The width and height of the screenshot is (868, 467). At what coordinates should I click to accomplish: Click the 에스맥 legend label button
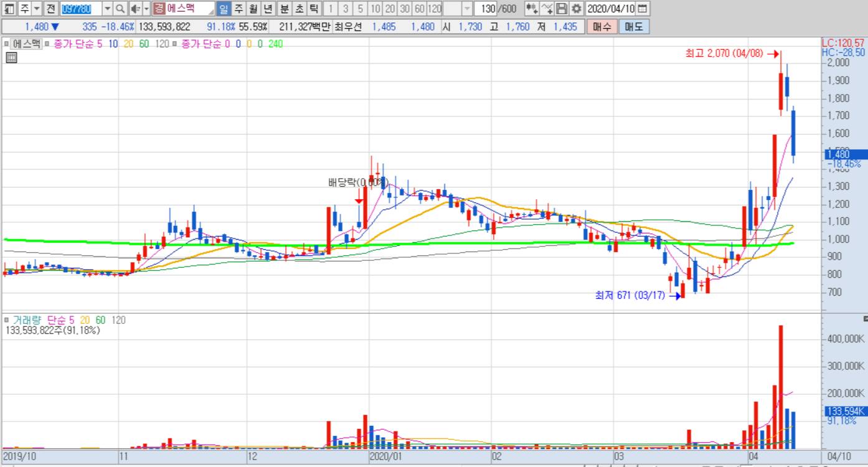point(27,44)
